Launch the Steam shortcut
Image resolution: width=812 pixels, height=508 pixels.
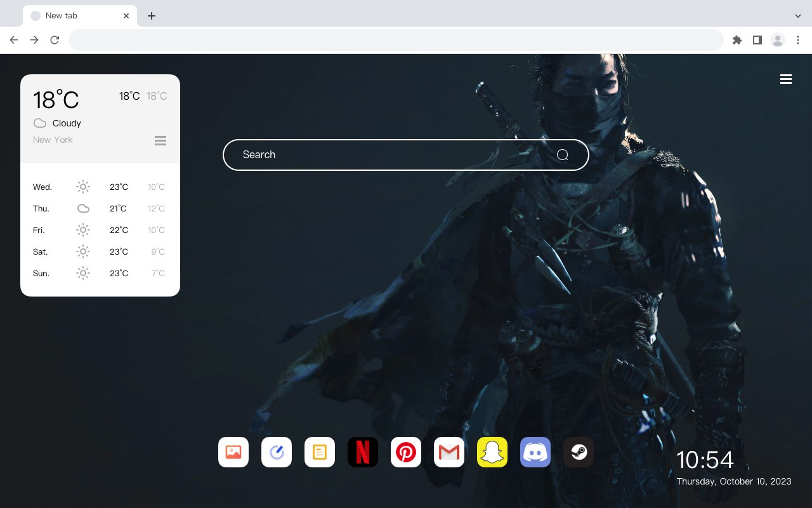pyautogui.click(x=579, y=452)
